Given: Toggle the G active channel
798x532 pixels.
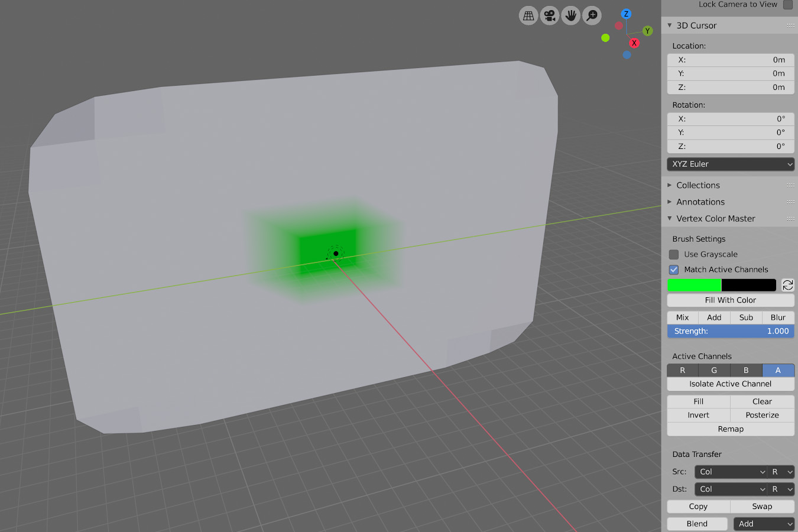Looking at the screenshot, I should (714, 370).
